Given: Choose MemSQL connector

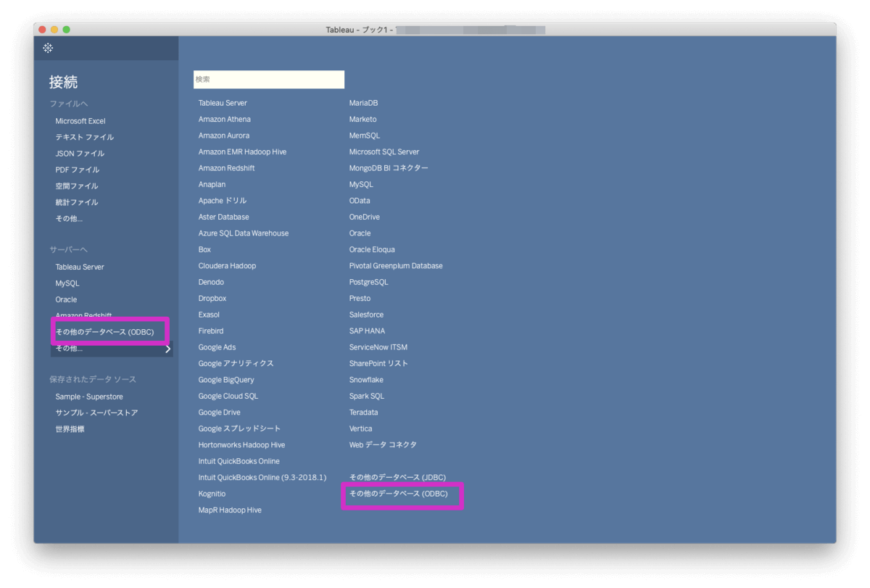Looking at the screenshot, I should [x=364, y=136].
